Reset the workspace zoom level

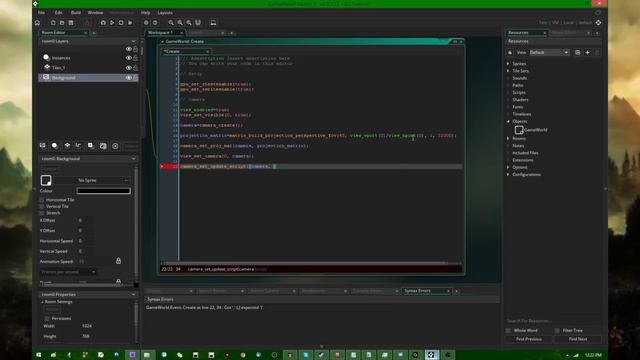pyautogui.click(x=180, y=23)
